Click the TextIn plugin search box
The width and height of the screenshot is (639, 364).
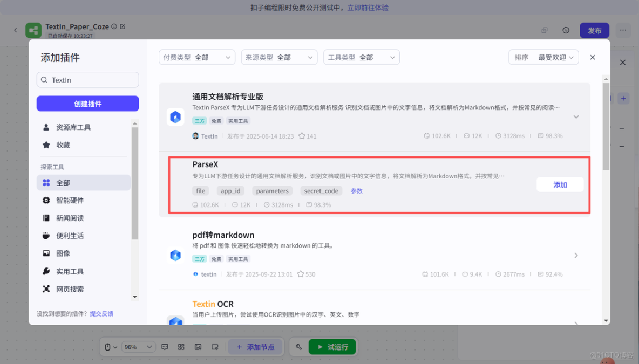click(x=87, y=79)
